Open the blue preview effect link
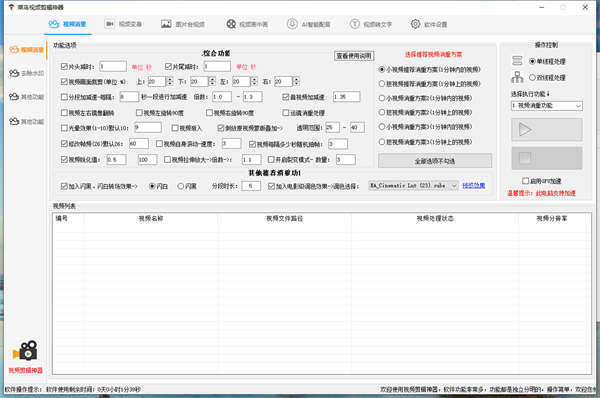Viewport: 600px width, 398px height. point(474,186)
